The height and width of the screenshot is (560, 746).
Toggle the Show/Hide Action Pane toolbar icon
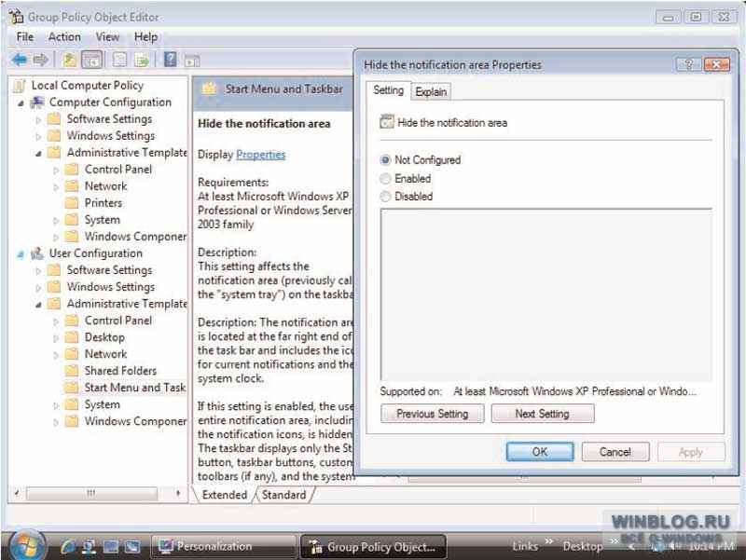pos(192,61)
